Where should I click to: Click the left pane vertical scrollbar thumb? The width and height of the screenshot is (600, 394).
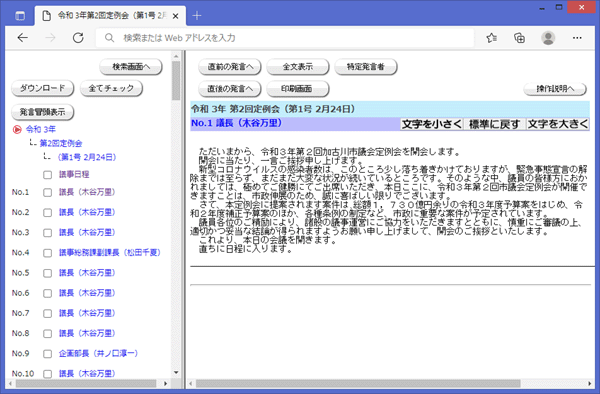(x=176, y=80)
